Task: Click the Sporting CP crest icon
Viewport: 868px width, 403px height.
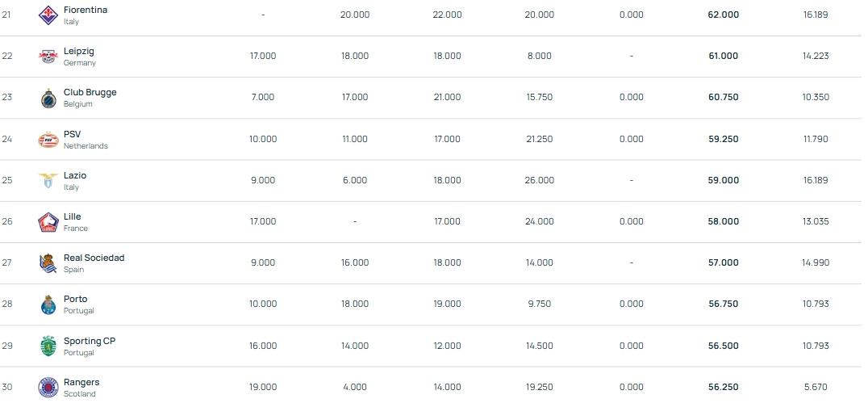Action: tap(48, 346)
